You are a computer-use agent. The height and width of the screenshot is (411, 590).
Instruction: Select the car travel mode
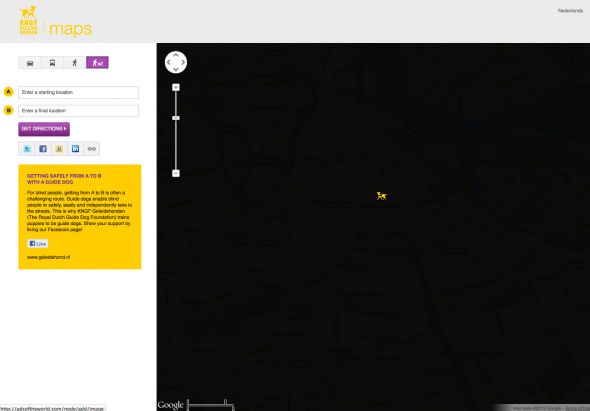tap(30, 62)
